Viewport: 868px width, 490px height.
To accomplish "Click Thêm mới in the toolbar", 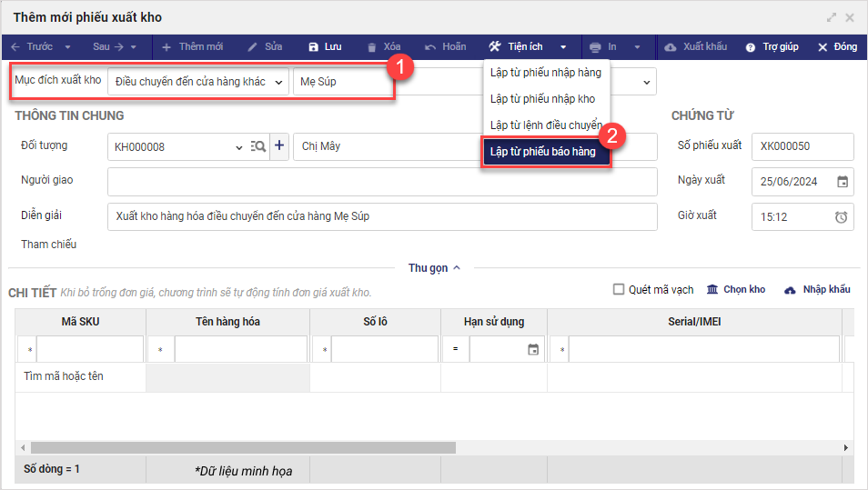I will click(x=192, y=47).
